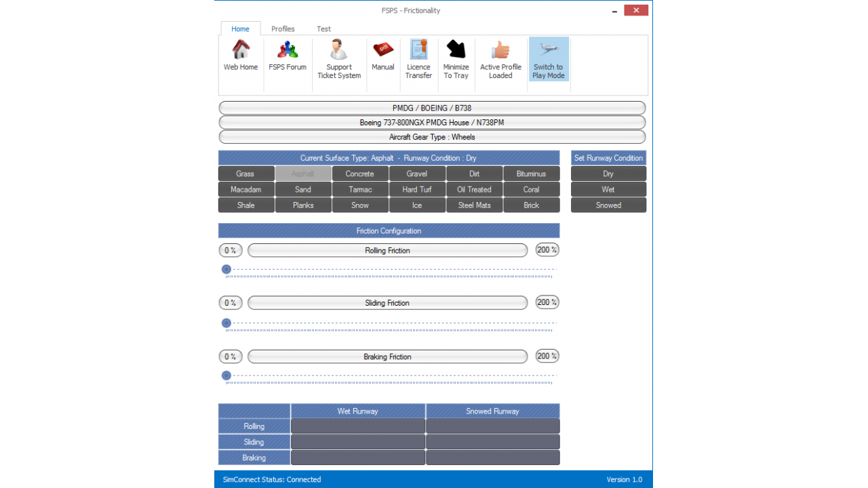Image resolution: width=868 pixels, height=488 pixels.
Task: Click Aircraft Gear Type : Wheels bar
Action: tap(432, 137)
